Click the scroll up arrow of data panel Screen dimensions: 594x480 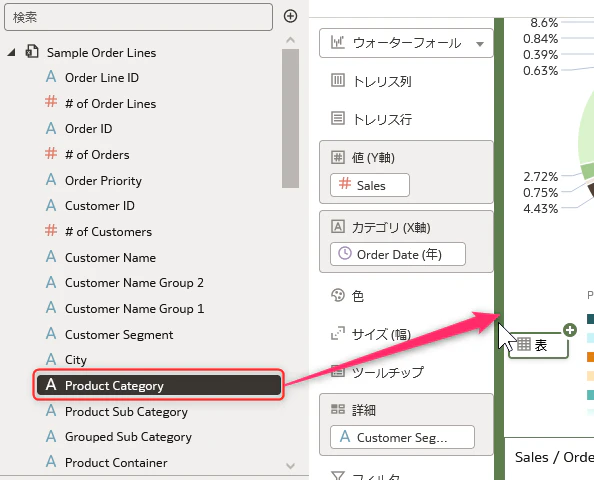tap(291, 39)
